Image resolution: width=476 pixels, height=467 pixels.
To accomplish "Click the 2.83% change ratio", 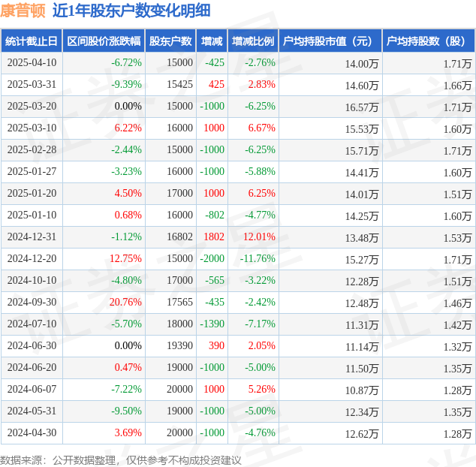I will tap(262, 84).
